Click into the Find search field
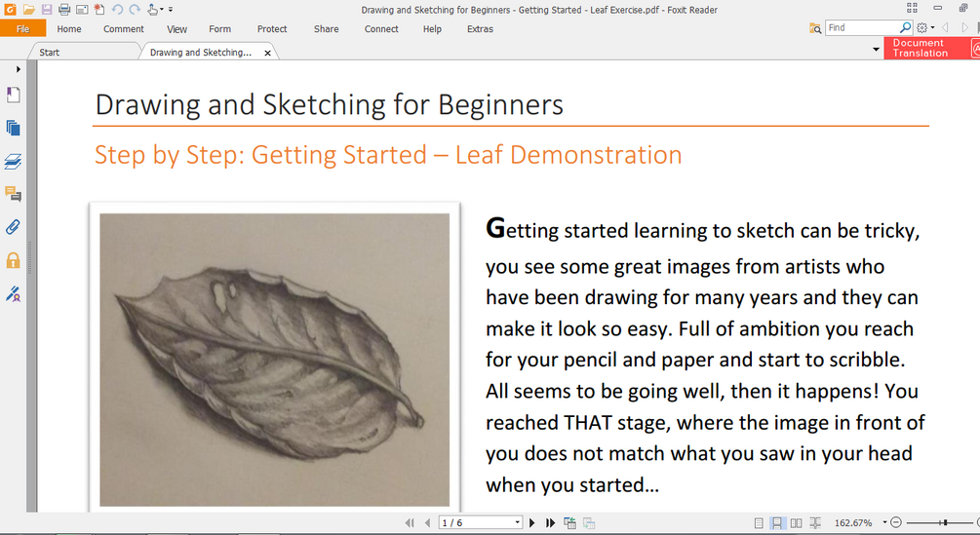Screen dimensions: 980x535 [x=863, y=27]
